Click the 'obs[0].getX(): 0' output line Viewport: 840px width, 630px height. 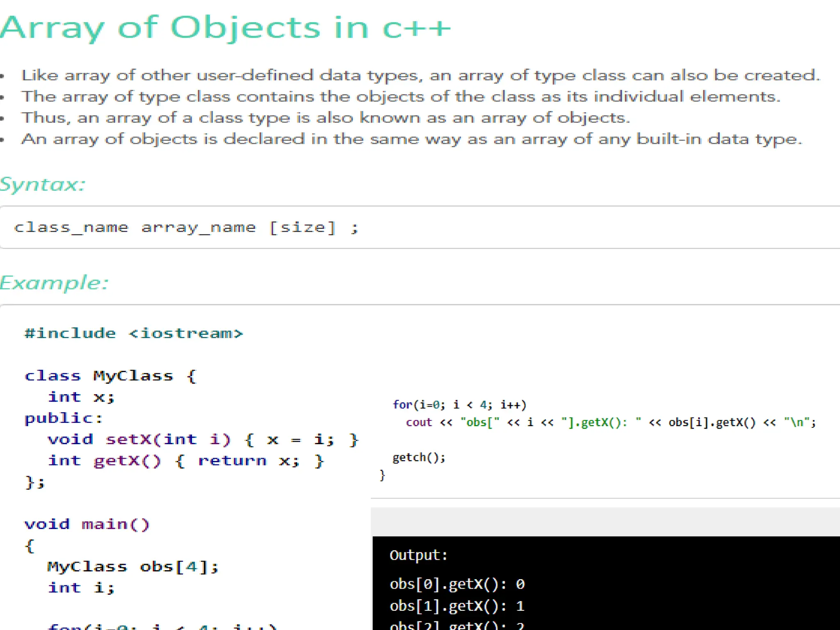click(x=457, y=584)
